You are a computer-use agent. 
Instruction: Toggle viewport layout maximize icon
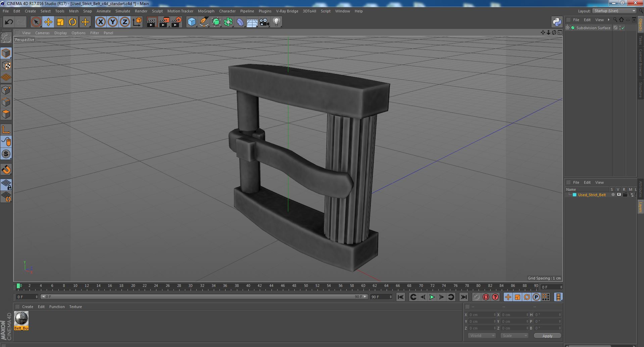pyautogui.click(x=560, y=33)
